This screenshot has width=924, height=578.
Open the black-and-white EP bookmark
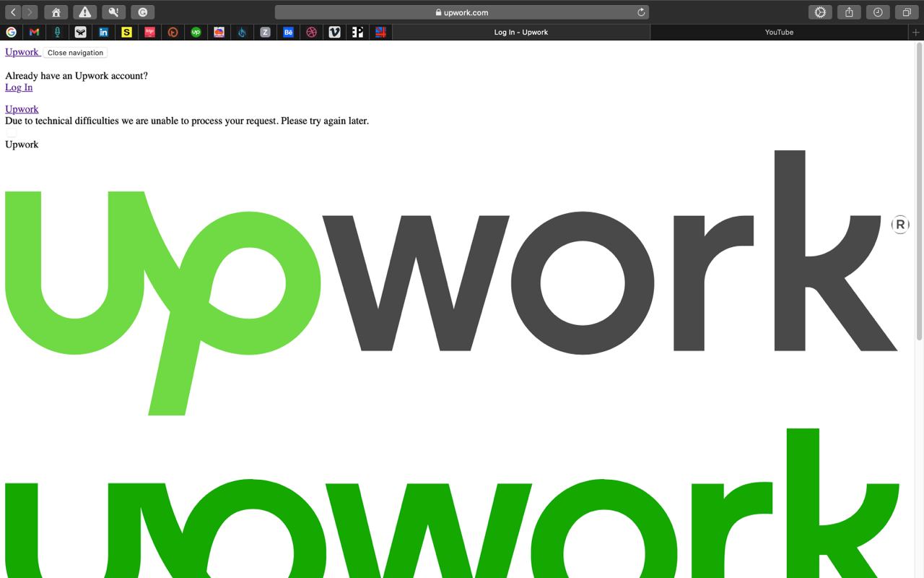[357, 32]
